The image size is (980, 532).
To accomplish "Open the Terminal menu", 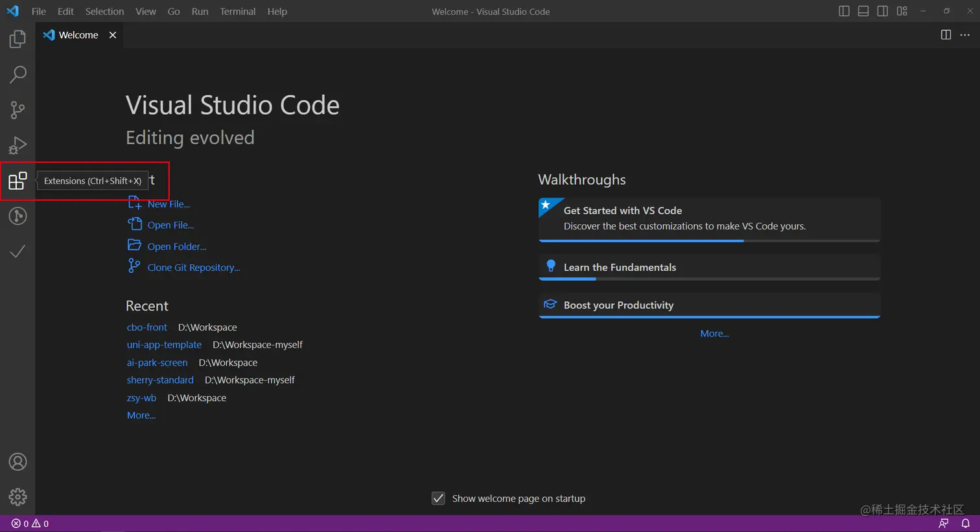I will click(x=238, y=11).
